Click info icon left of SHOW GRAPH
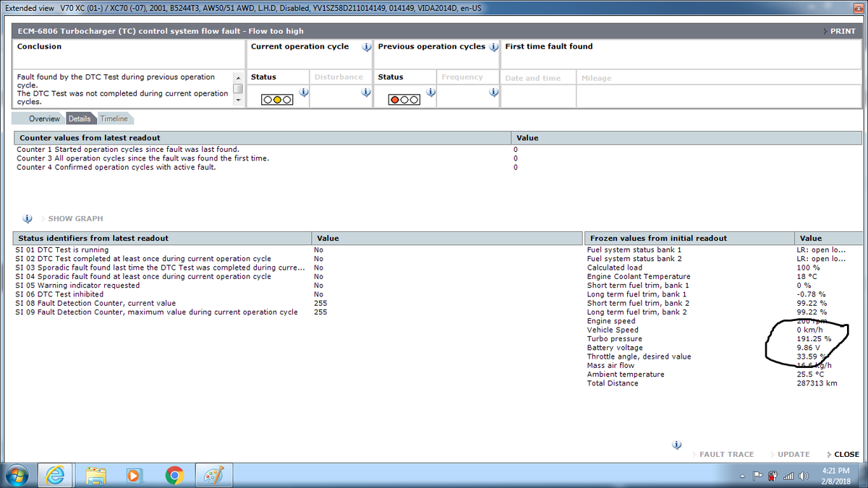This screenshot has width=868, height=488. tap(27, 218)
